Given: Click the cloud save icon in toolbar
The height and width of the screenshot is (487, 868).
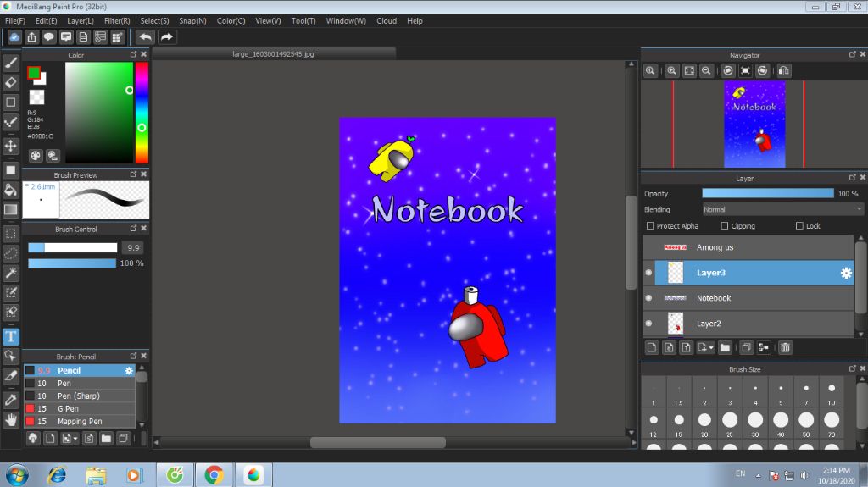Looking at the screenshot, I should coord(14,37).
